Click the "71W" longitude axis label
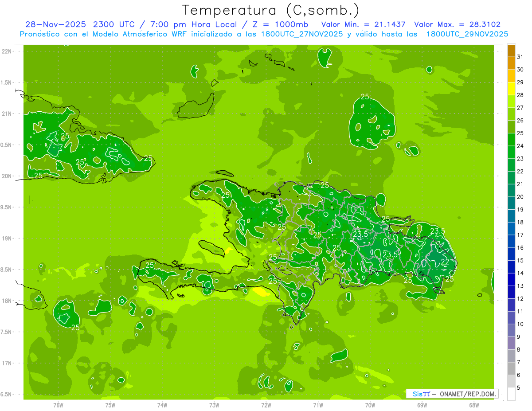 click(318, 405)
